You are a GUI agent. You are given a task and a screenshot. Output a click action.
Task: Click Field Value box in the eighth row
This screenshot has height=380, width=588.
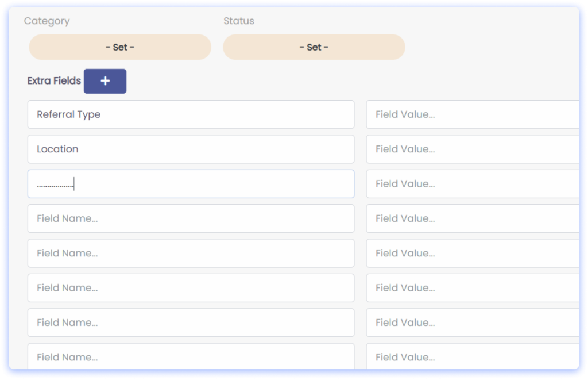[473, 356]
